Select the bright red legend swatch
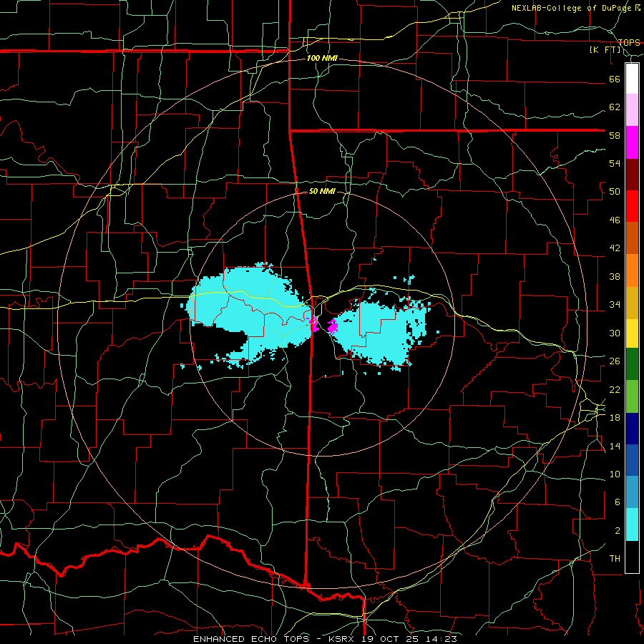The image size is (644, 644). 632,206
